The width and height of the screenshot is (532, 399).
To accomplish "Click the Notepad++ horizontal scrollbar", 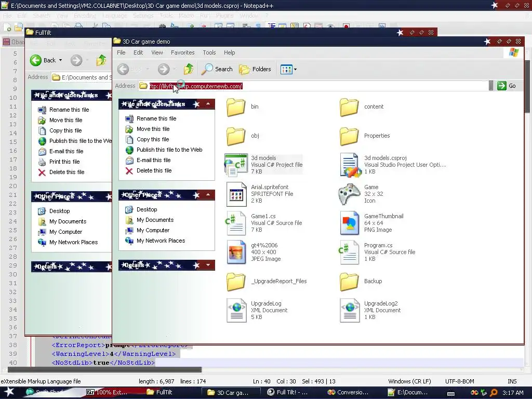I will tap(104, 369).
